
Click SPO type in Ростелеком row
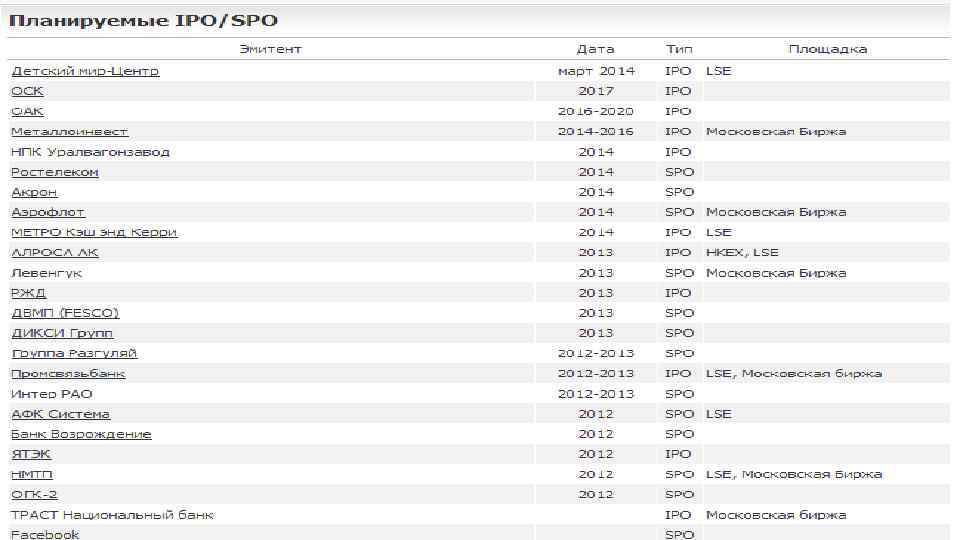coord(680,172)
